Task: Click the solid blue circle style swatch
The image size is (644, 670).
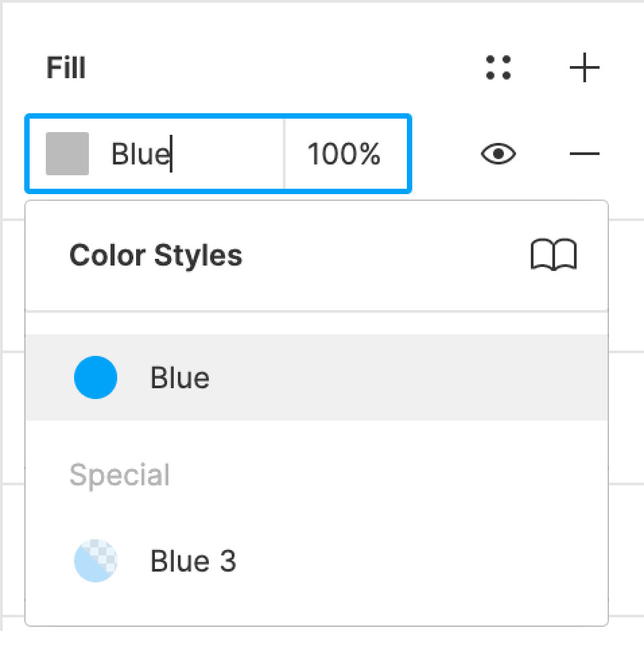Action: tap(96, 377)
